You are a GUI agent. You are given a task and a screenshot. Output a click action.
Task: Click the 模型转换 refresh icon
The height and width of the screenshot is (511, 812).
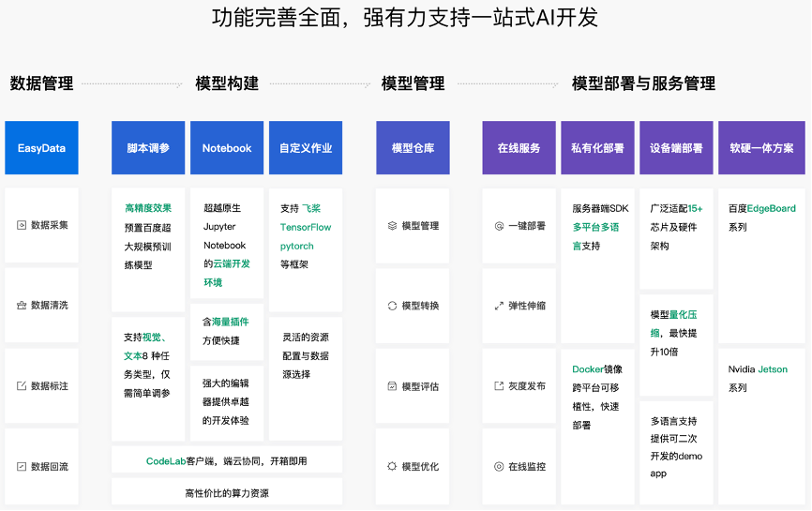pyautogui.click(x=392, y=306)
